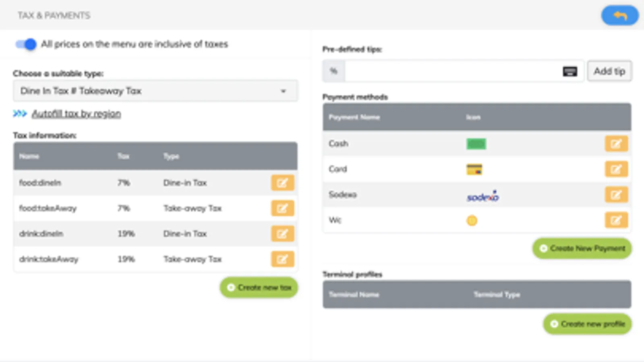Click the Add tip button

click(x=609, y=71)
